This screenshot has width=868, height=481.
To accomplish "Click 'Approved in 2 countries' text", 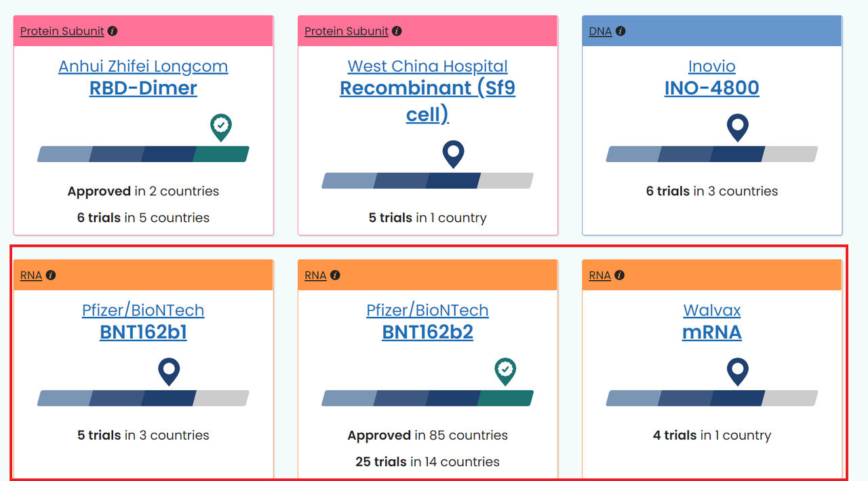I will (x=143, y=191).
